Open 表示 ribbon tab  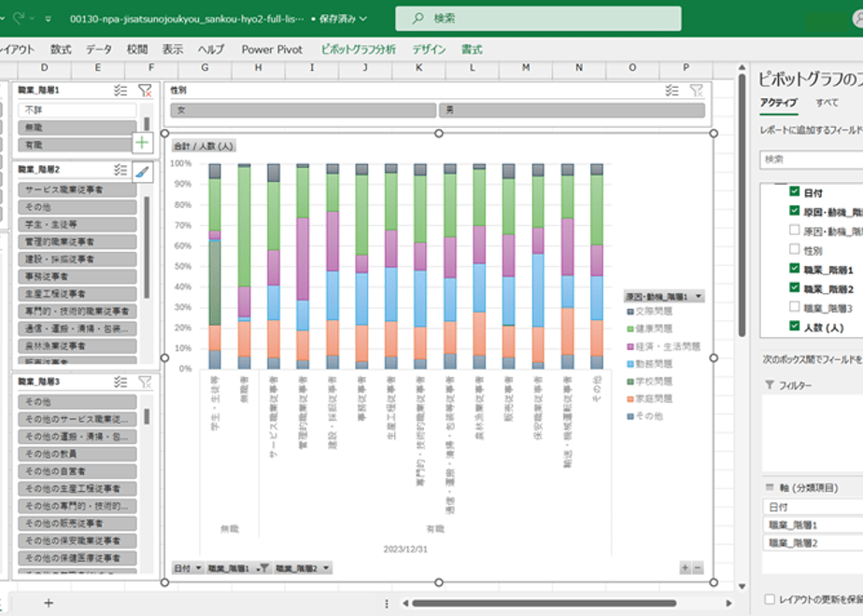click(x=172, y=49)
